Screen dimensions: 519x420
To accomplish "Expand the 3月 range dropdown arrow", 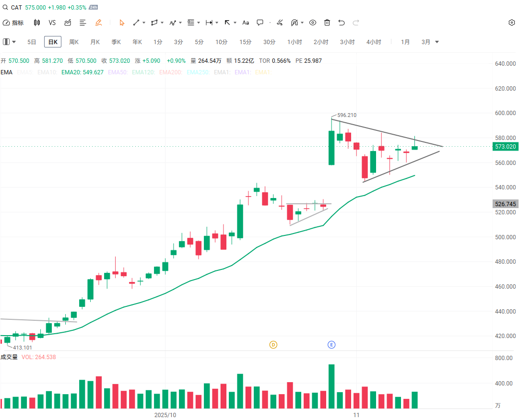I will [437, 42].
